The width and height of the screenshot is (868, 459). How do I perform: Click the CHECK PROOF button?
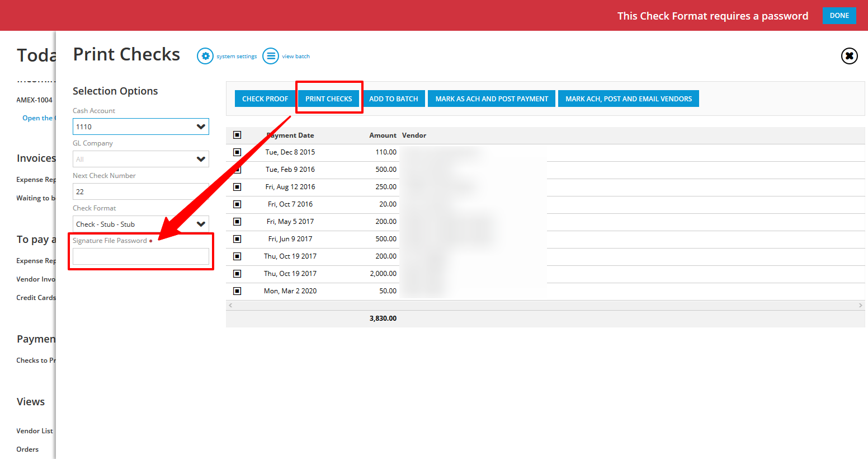(265, 99)
